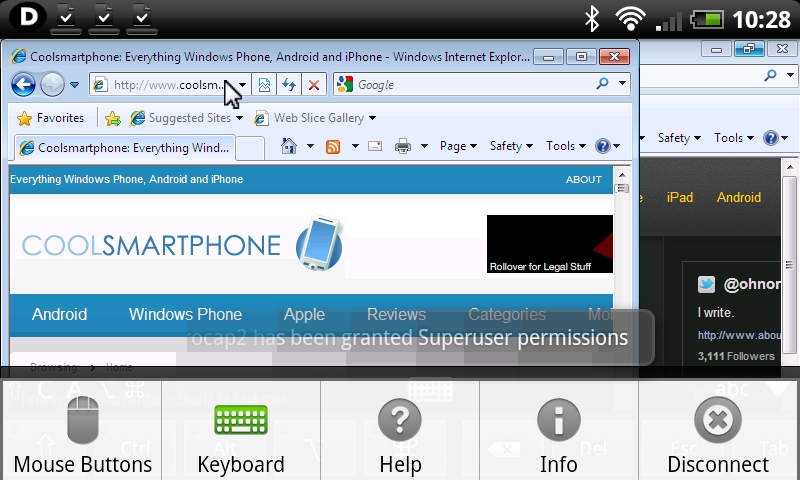Open the Tools menu in front window
This screenshot has width=800, height=480.
565,146
